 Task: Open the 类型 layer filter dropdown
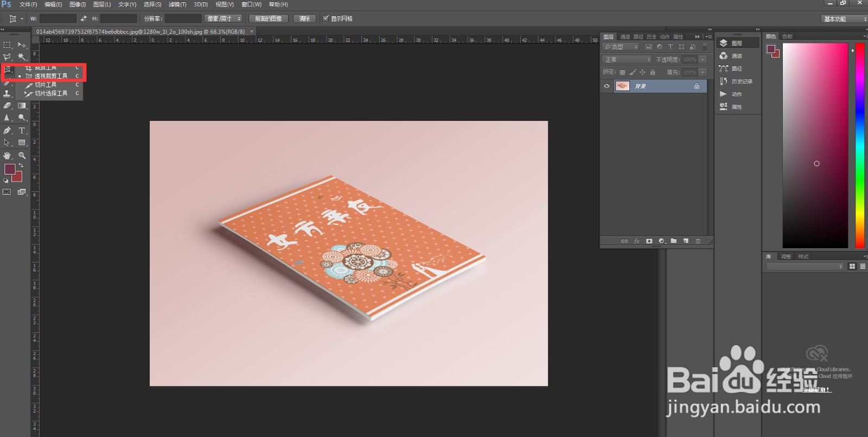[x=621, y=47]
